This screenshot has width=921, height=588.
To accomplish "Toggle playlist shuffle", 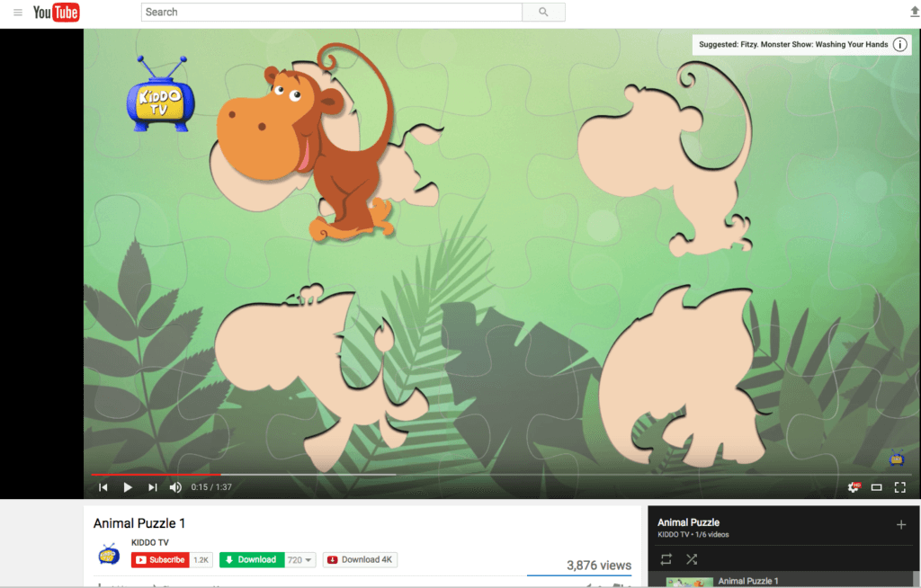I will coord(692,559).
